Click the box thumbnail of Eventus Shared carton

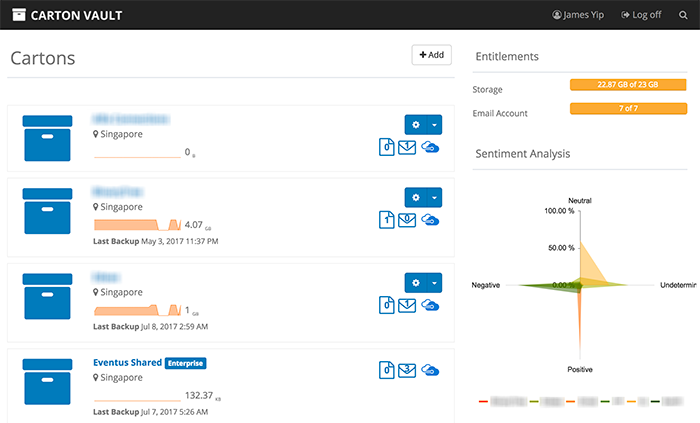point(48,385)
